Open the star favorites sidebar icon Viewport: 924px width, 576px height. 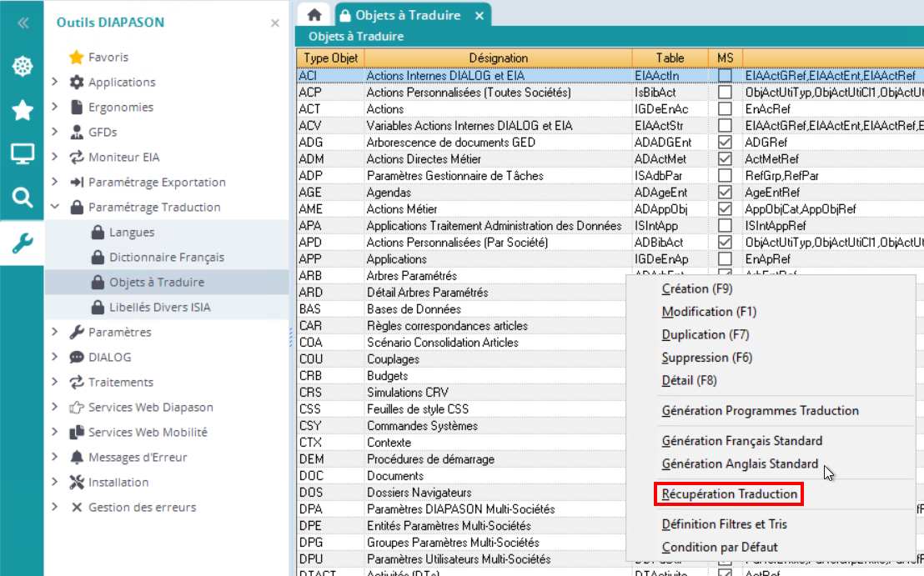tap(22, 110)
